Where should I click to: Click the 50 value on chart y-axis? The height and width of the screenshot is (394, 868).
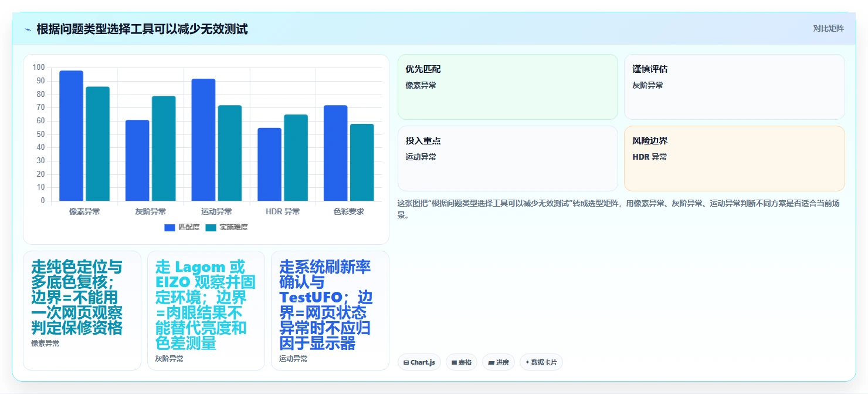tap(41, 134)
